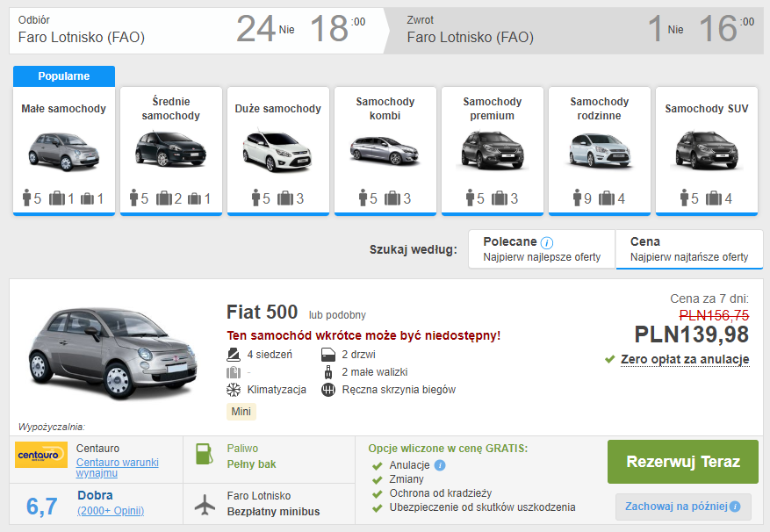Click the Anulacje info icon
The height and width of the screenshot is (532, 770).
[x=440, y=465]
